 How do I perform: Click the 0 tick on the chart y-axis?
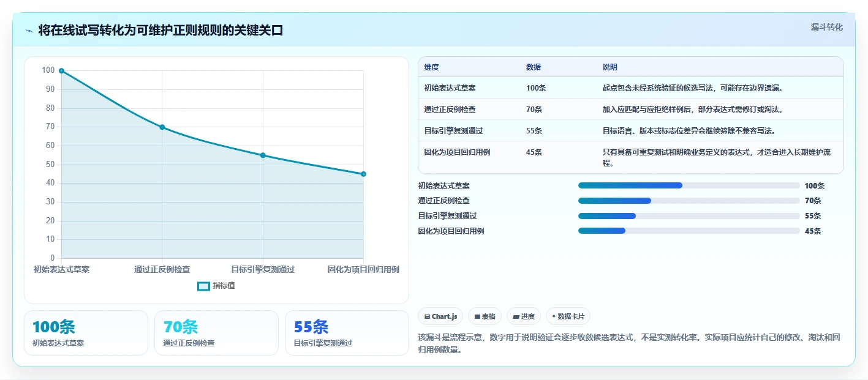pyautogui.click(x=53, y=258)
